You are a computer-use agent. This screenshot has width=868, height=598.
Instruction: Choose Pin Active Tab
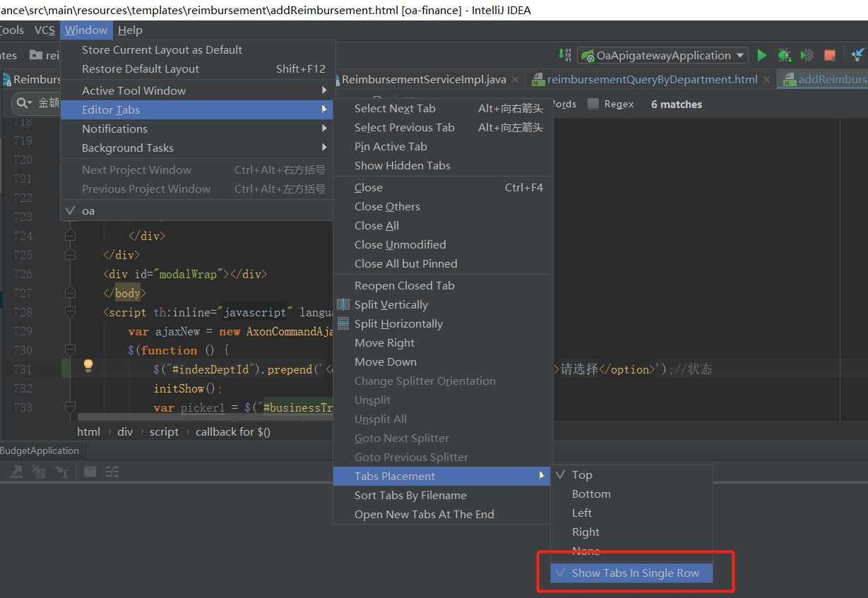tap(442, 147)
